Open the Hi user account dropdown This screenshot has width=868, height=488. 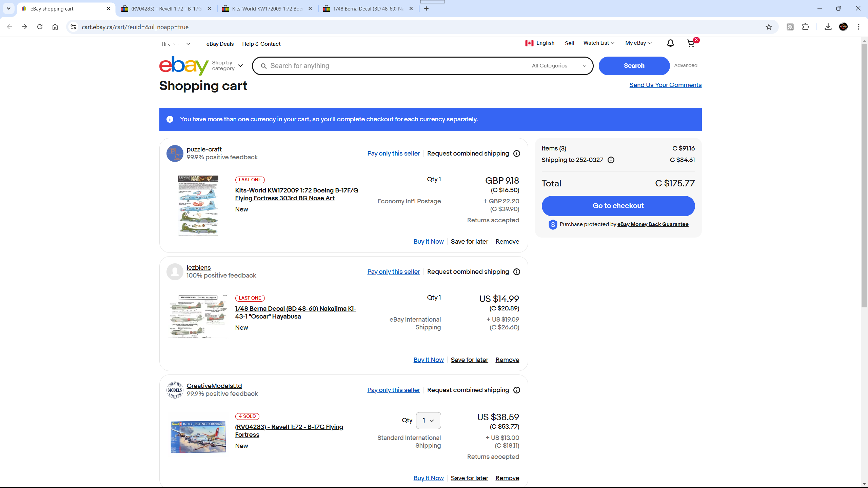click(x=176, y=44)
